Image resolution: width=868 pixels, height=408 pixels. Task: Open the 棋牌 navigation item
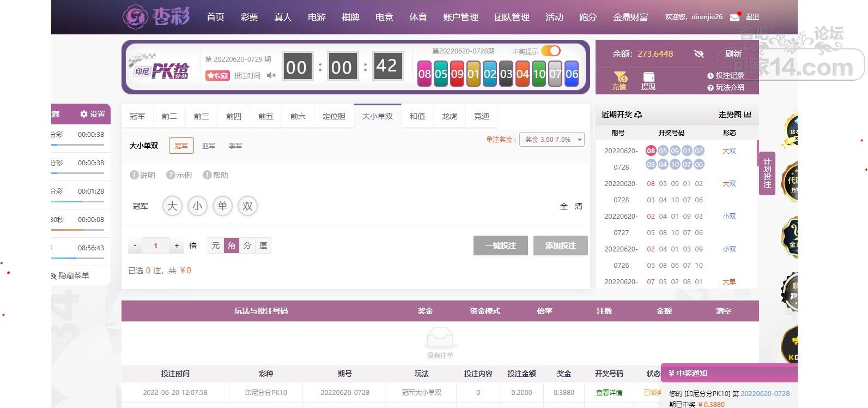(350, 17)
